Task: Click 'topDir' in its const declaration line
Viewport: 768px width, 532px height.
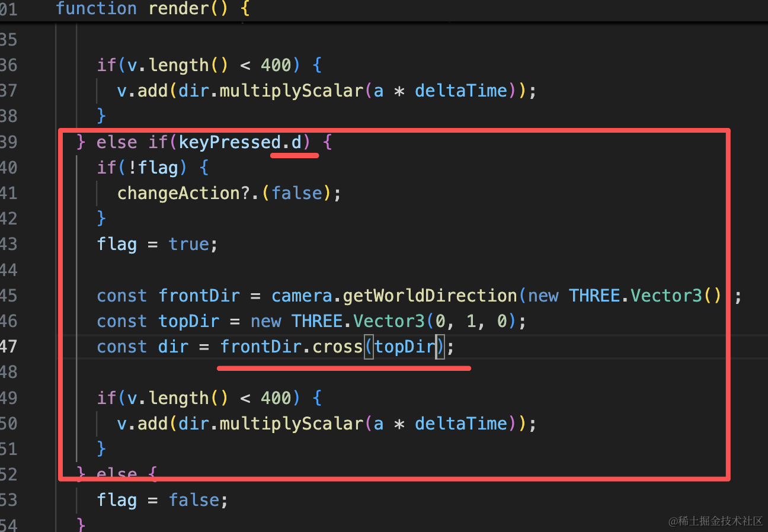Action: (189, 321)
